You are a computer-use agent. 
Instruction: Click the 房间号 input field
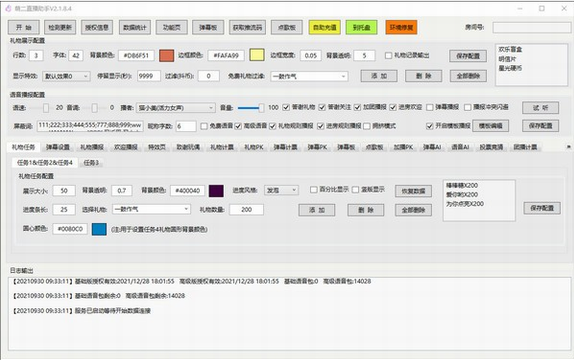(532, 27)
